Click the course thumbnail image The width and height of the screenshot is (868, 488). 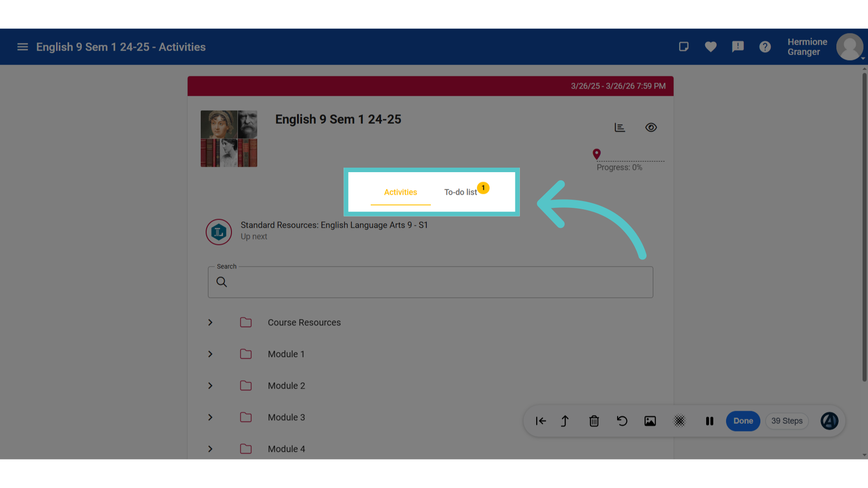pyautogui.click(x=229, y=139)
